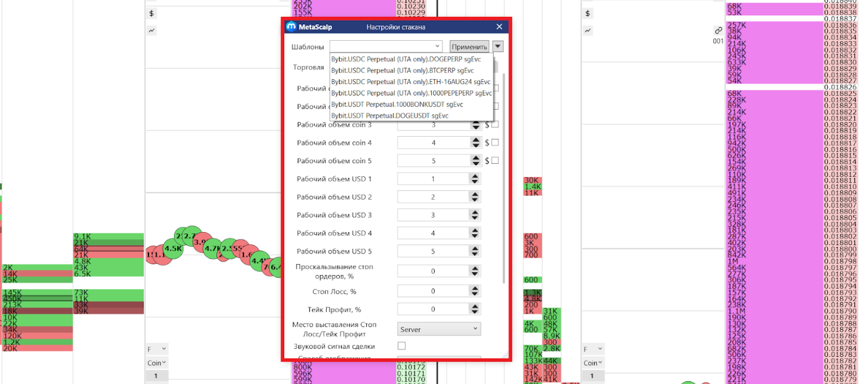Click the chart line icon below left $ button
This screenshot has width=868, height=384.
(151, 30)
